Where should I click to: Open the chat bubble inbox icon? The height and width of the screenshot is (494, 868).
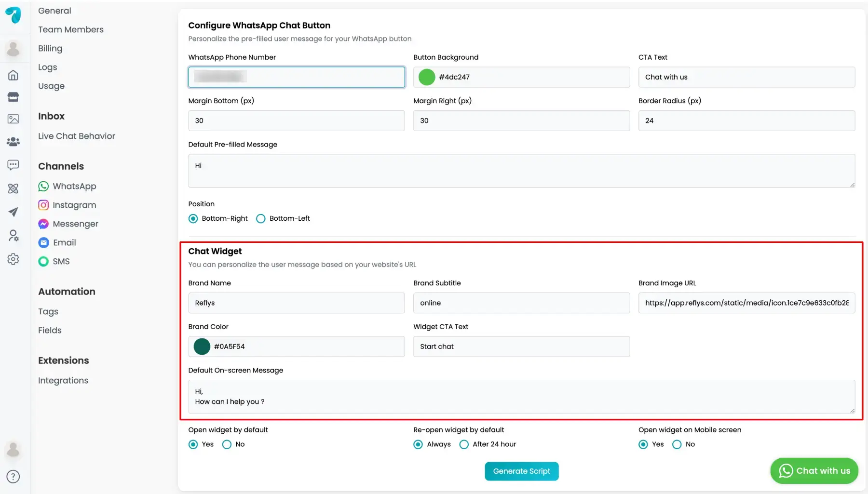pos(14,165)
